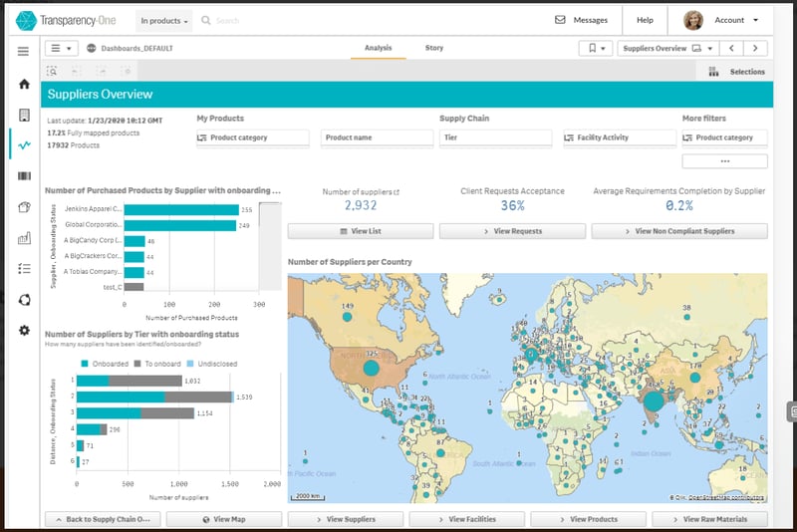Viewport: 797px width, 532px height.
Task: Open the settings gear in sidebar
Action: (x=24, y=331)
